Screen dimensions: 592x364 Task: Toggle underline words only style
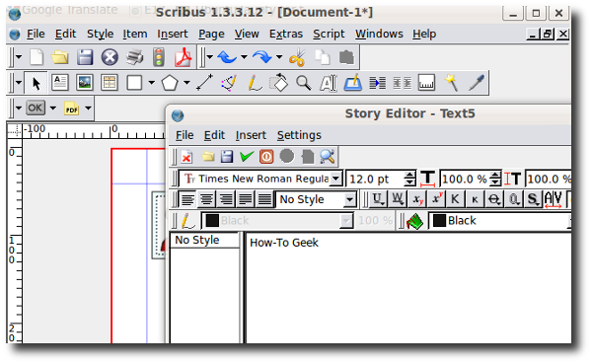click(398, 199)
